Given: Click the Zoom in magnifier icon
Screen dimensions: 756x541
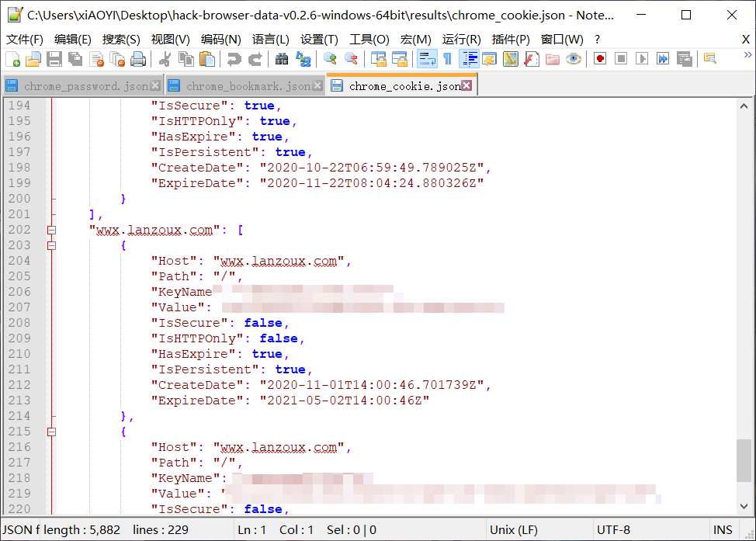Looking at the screenshot, I should [330, 59].
